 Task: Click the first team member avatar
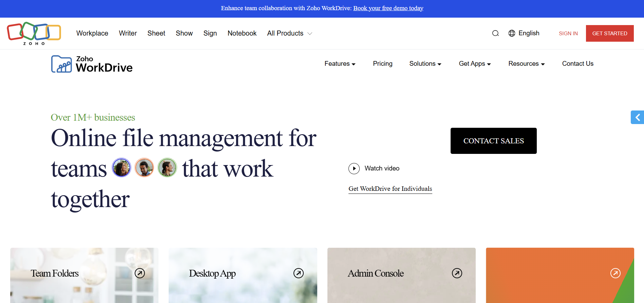click(x=121, y=167)
